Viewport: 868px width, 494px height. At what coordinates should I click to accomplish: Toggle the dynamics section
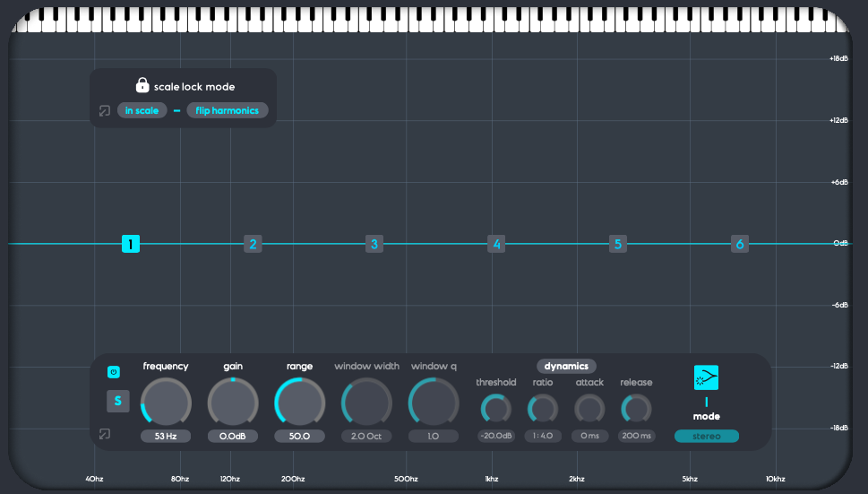pyautogui.click(x=566, y=366)
